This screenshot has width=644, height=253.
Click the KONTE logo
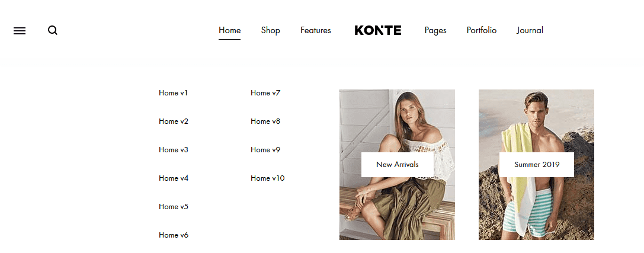378,30
